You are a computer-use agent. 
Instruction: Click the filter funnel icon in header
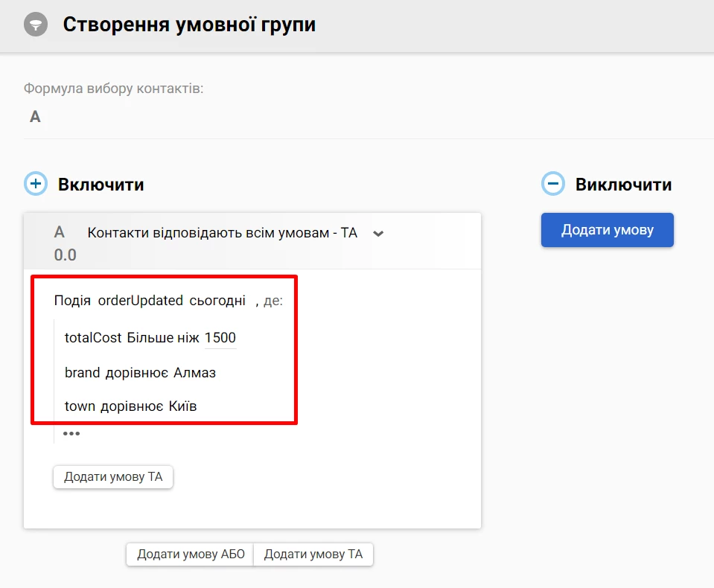36,25
